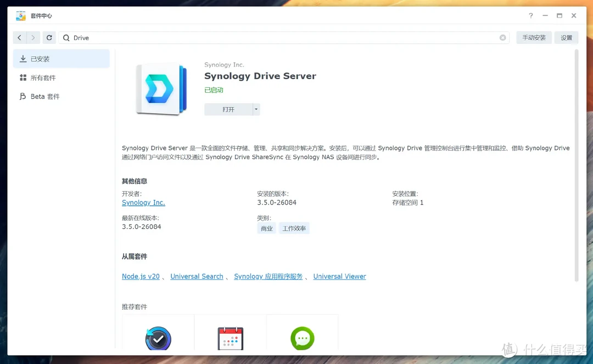Click the 打开 button
Viewport: 593px width, 364px height.
pyautogui.click(x=228, y=109)
